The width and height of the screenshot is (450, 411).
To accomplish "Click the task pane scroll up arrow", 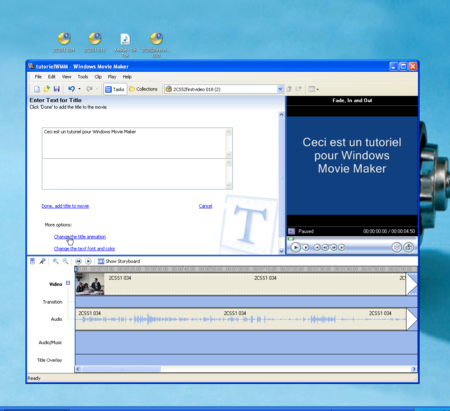I will click(281, 115).
